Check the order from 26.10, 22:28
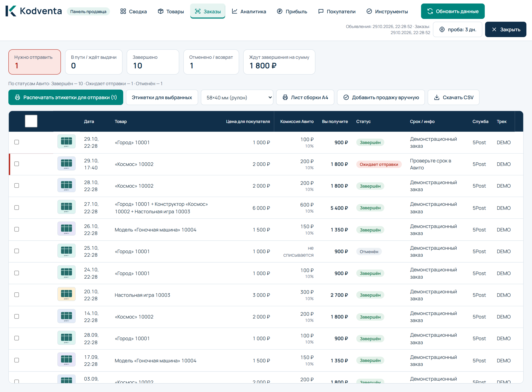This screenshot has width=532, height=392. pos(17,229)
